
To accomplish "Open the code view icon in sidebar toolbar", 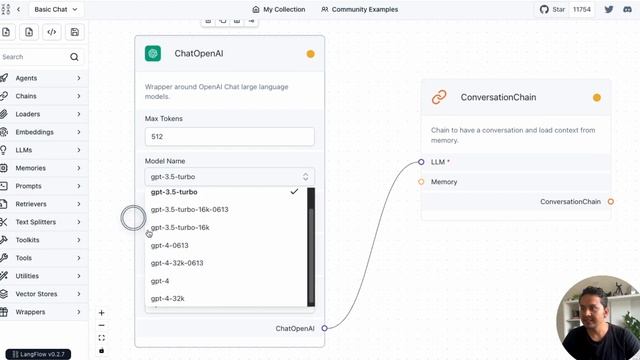I will pos(51,32).
